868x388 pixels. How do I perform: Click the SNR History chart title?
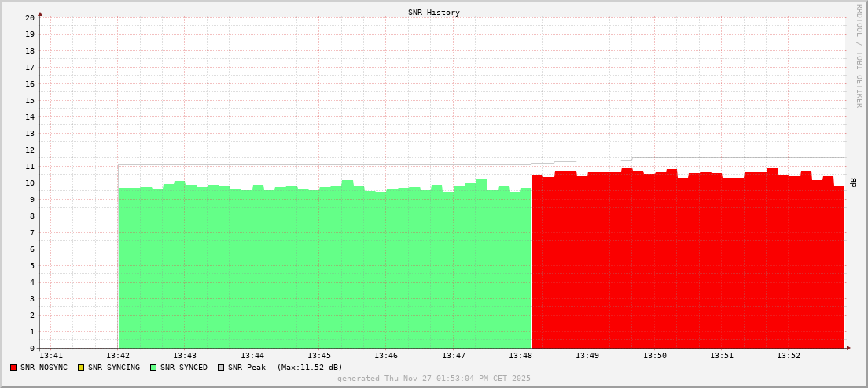pyautogui.click(x=434, y=13)
